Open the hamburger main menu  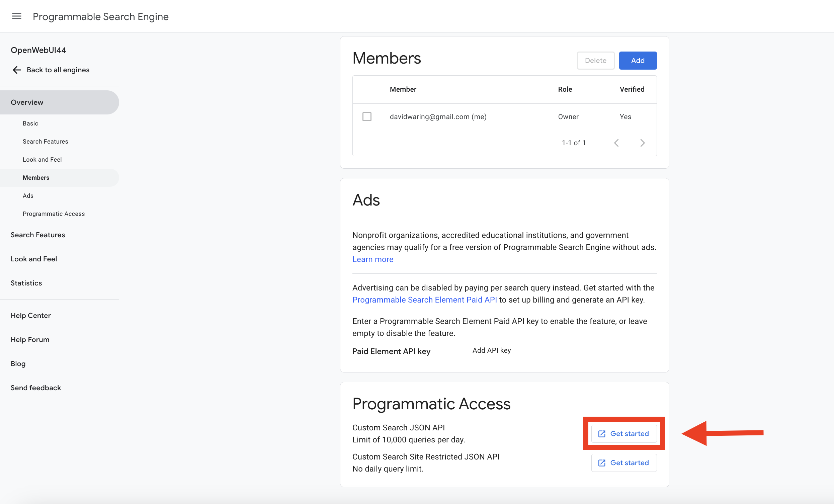coord(17,16)
